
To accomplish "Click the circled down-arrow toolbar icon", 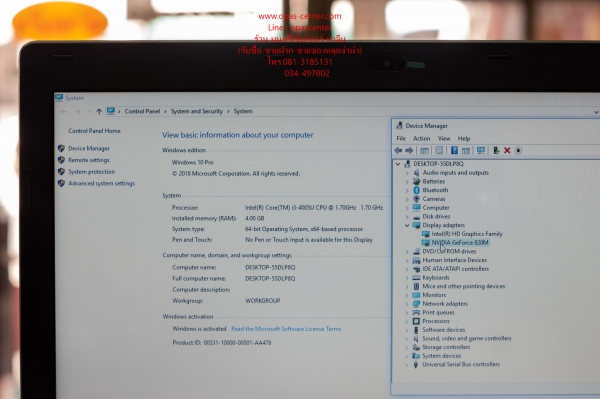I will [x=518, y=150].
